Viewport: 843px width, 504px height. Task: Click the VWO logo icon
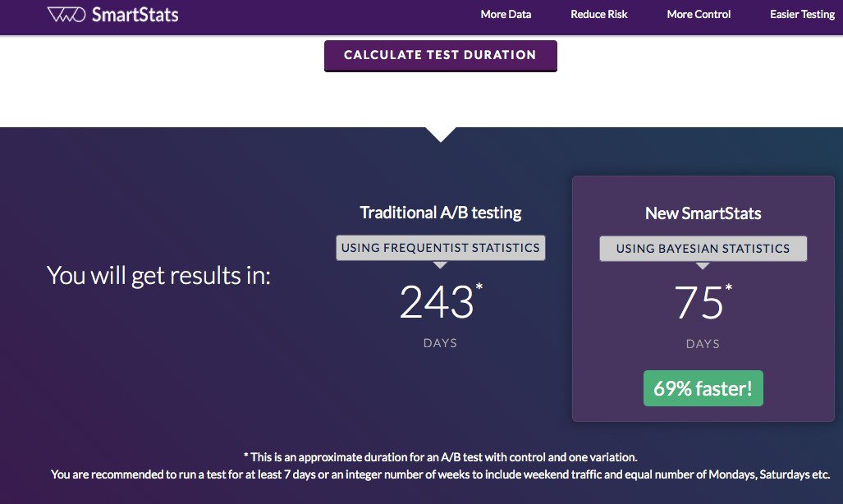click(66, 15)
